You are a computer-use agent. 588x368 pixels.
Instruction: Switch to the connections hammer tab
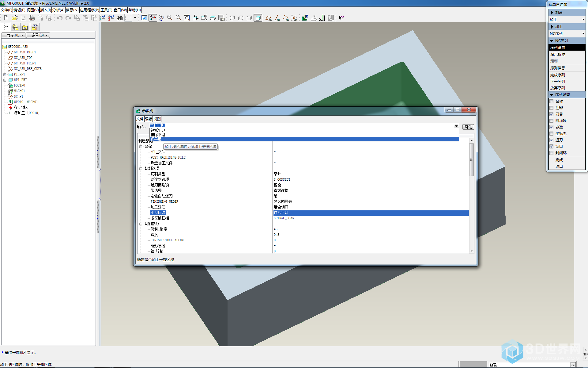(x=35, y=27)
